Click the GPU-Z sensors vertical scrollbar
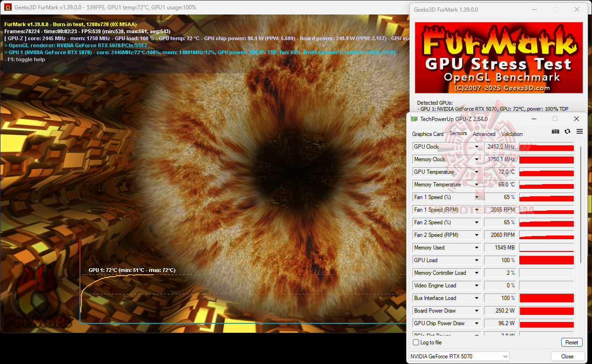This screenshot has width=592, height=364. 581,205
